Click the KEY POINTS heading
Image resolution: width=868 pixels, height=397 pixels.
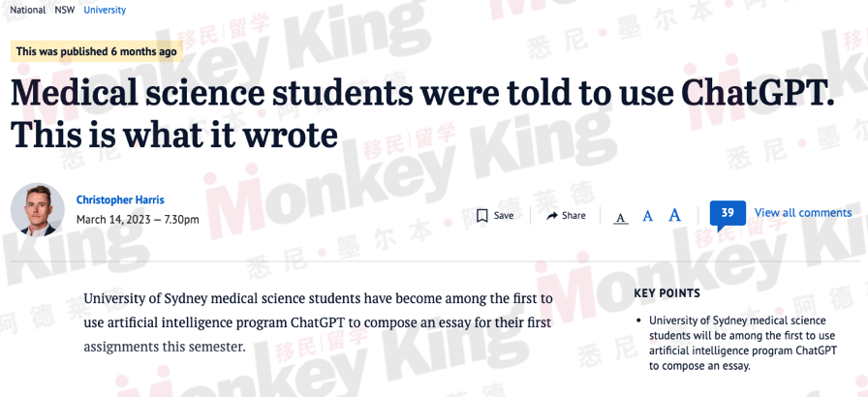[x=667, y=293]
